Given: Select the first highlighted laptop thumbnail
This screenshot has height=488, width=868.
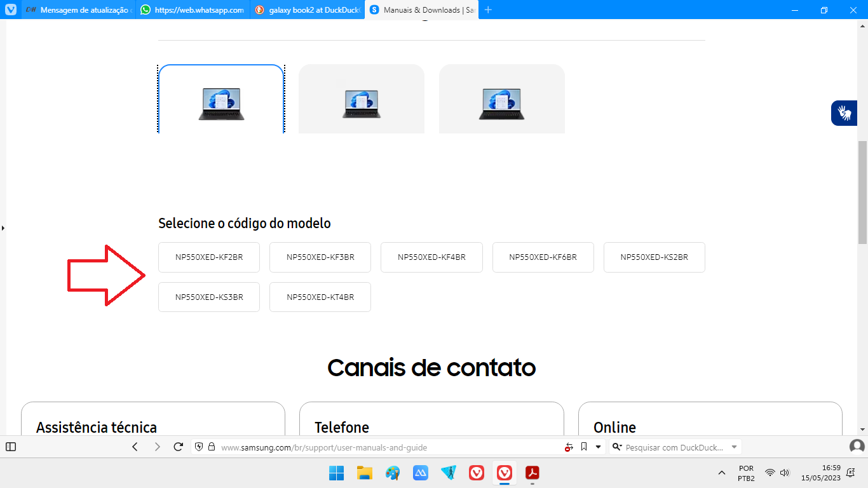Looking at the screenshot, I should (x=221, y=99).
